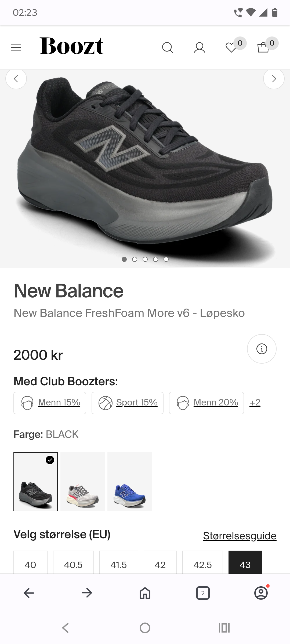Select the blue shoe color swatch
Screen dimensions: 290x644
point(129,482)
